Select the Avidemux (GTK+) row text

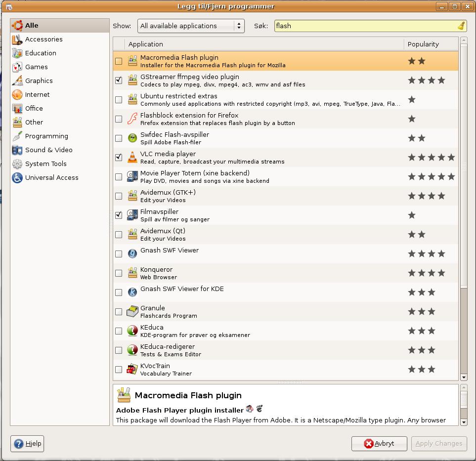168,196
